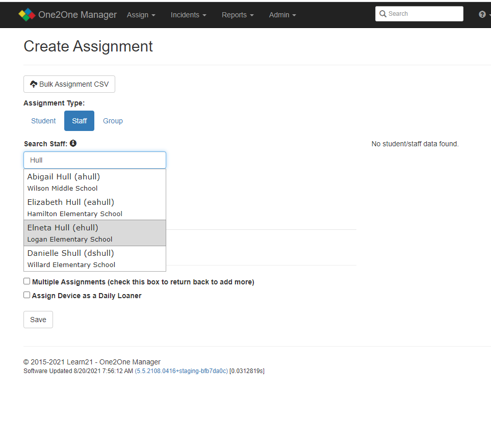491x448 pixels.
Task: Open the software version link in footer
Action: [181, 371]
